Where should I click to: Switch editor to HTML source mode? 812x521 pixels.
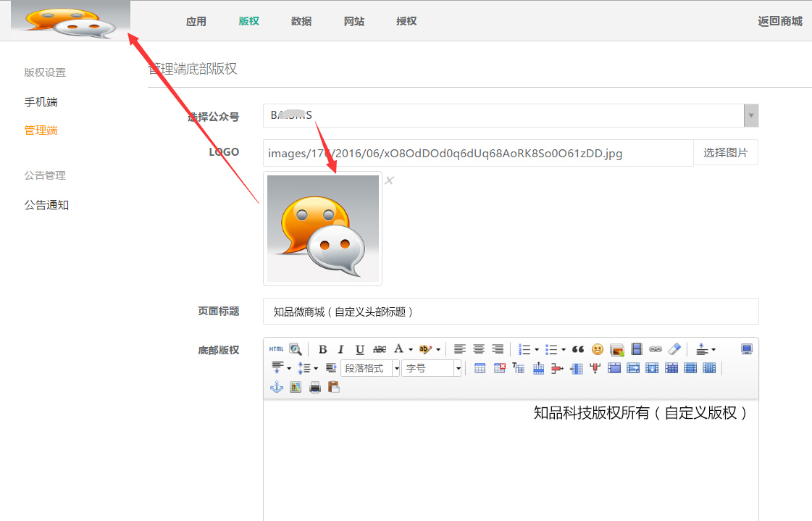[276, 349]
